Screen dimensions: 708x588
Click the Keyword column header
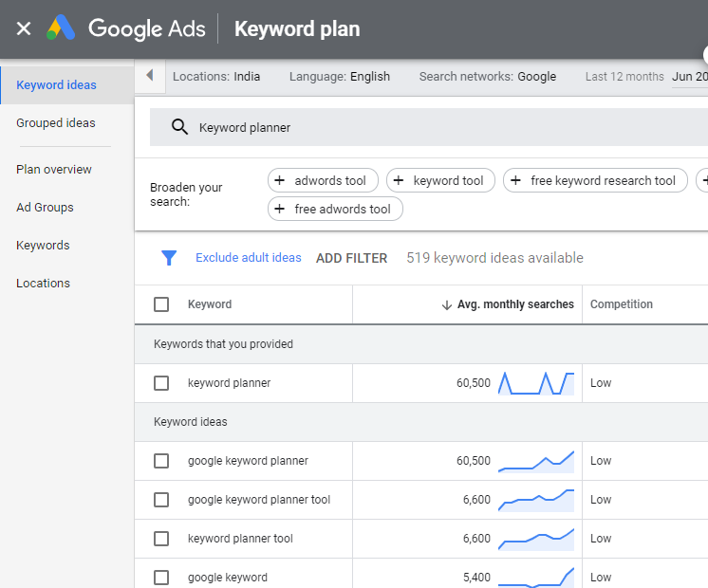(x=210, y=304)
